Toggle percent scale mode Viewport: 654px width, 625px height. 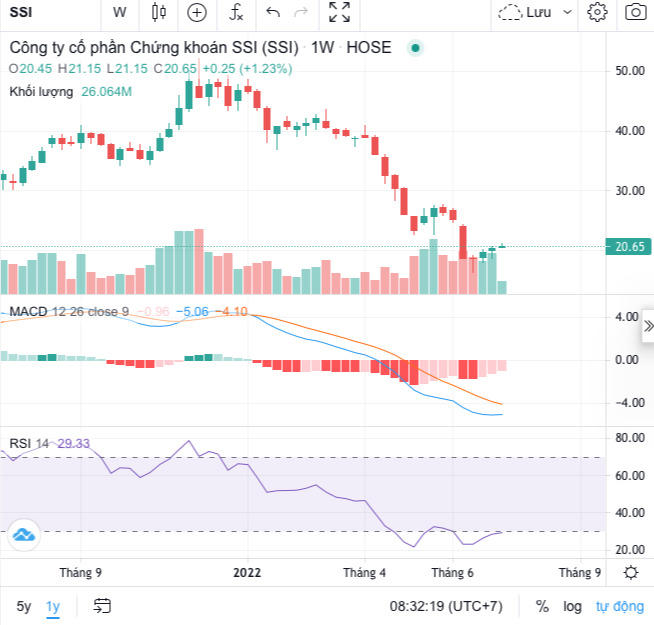542,606
